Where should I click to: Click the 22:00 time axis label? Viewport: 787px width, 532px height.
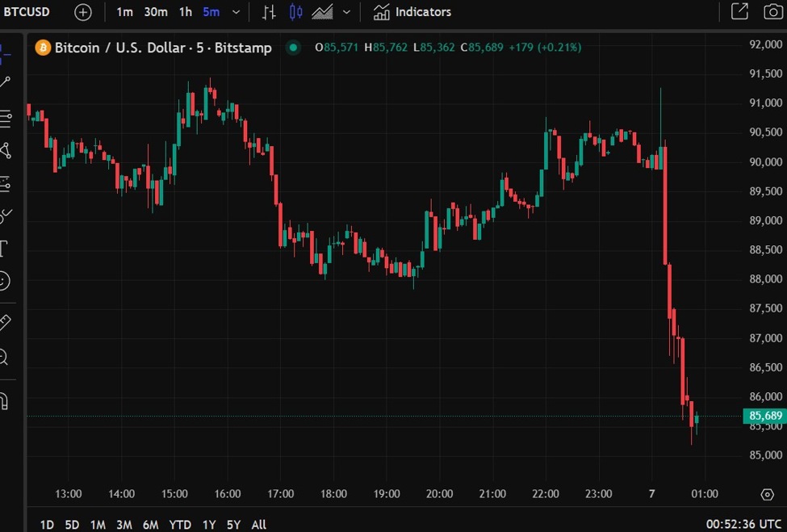546,494
